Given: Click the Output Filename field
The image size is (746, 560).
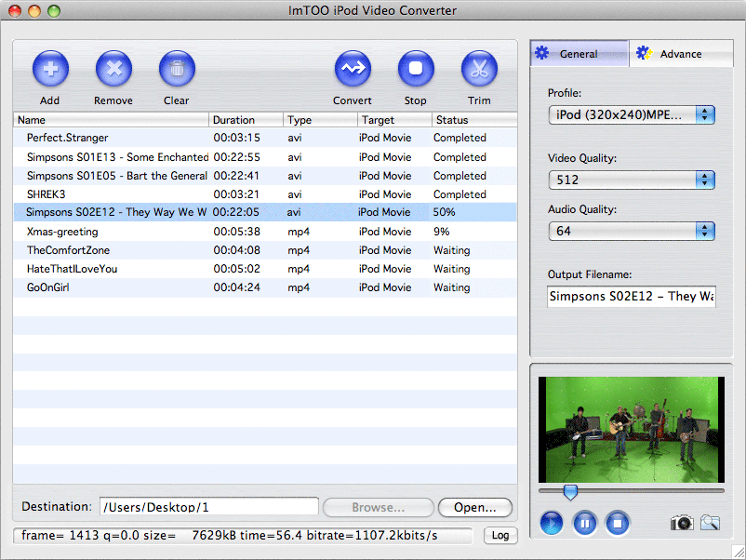Looking at the screenshot, I should click(x=632, y=297).
